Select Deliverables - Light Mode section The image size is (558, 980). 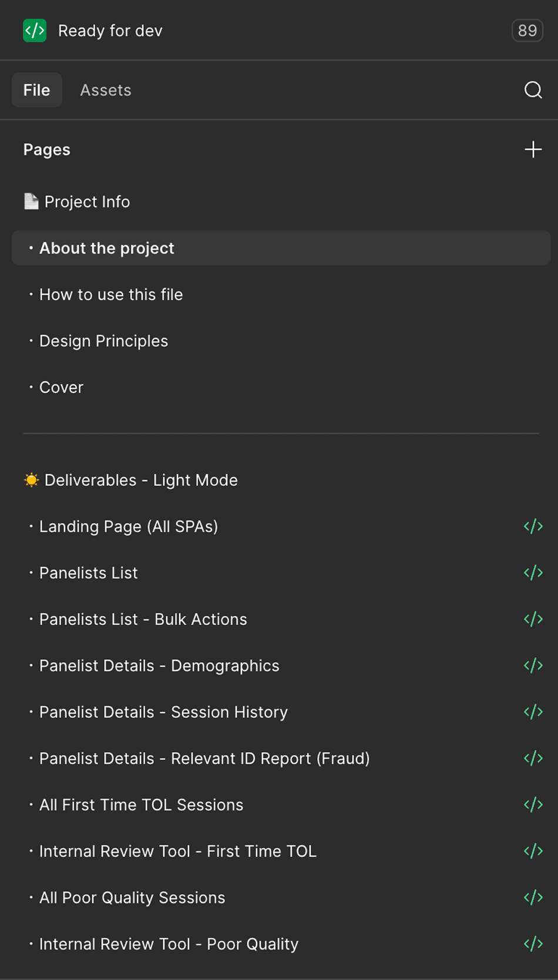click(141, 480)
